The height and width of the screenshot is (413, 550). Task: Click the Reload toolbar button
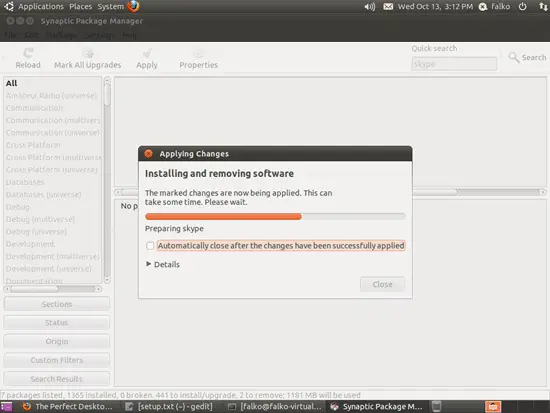pos(28,59)
